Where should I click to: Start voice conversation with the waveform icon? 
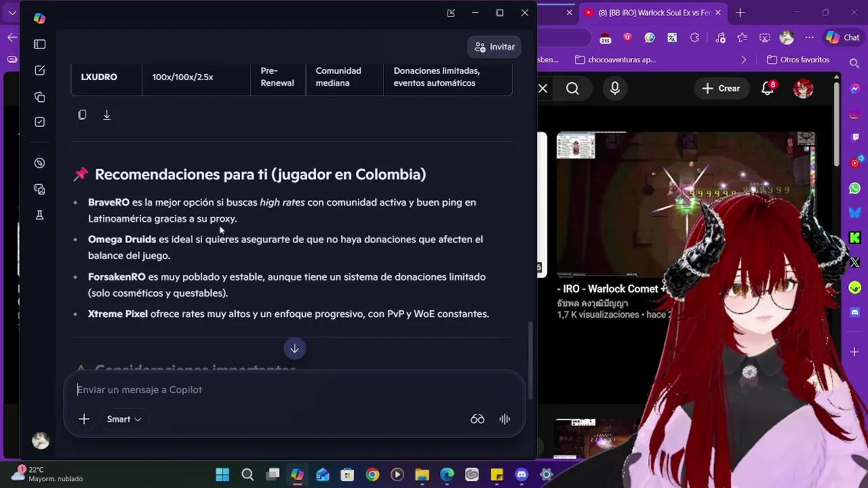(x=505, y=419)
